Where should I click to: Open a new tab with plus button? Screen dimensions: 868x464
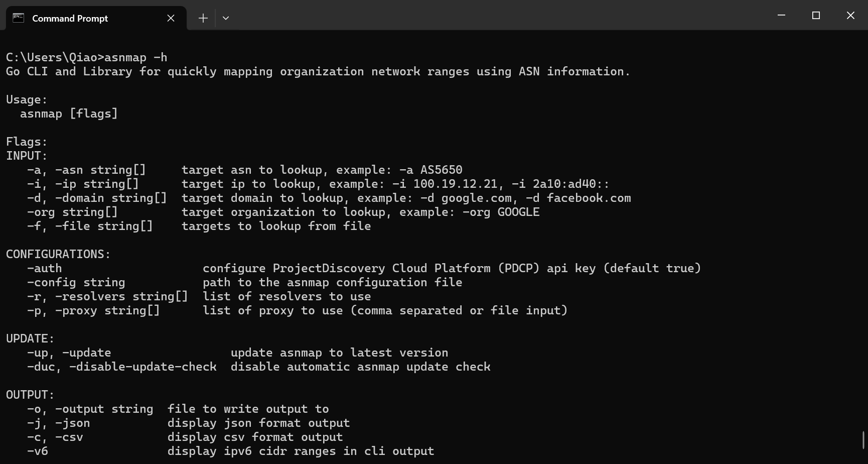pyautogui.click(x=203, y=18)
